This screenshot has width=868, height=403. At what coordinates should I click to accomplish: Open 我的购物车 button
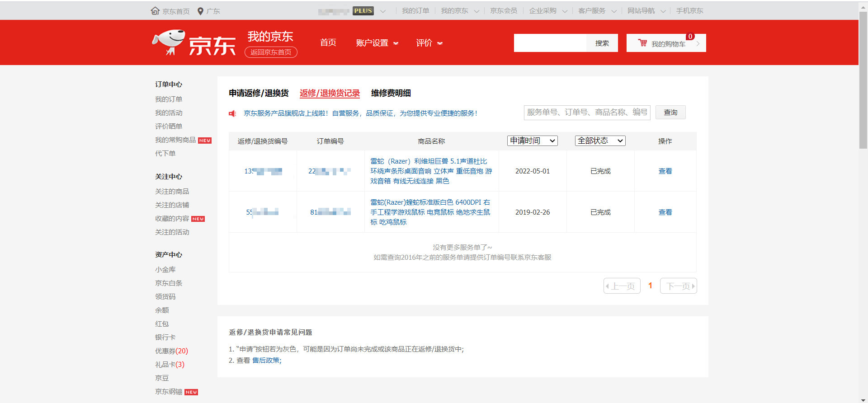click(x=666, y=43)
